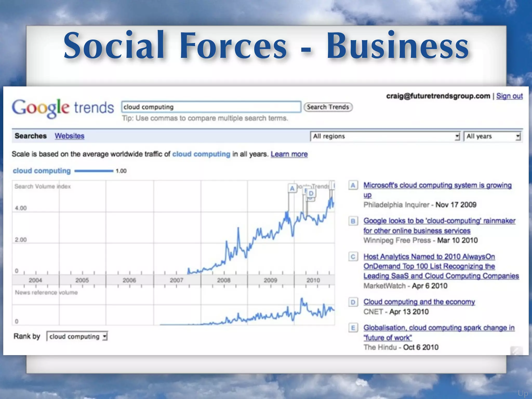Image resolution: width=532 pixels, height=399 pixels.
Task: Click news item C letter icon
Action: pyautogui.click(x=353, y=257)
